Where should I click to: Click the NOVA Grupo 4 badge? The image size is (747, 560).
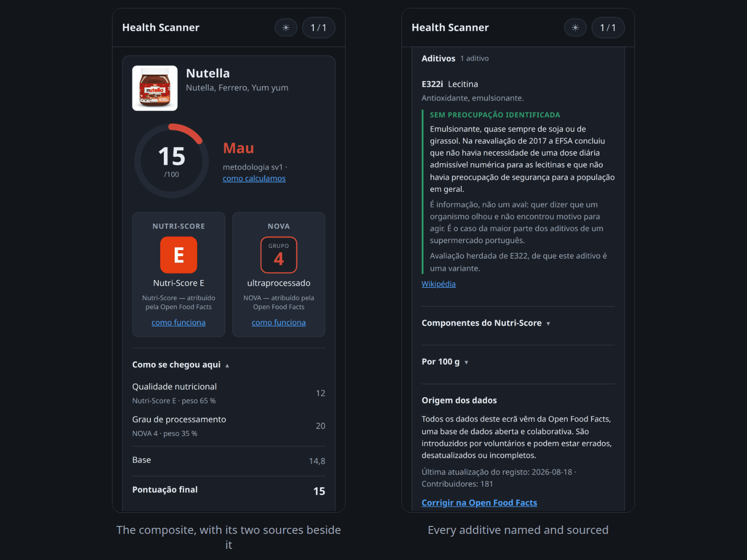(x=279, y=255)
